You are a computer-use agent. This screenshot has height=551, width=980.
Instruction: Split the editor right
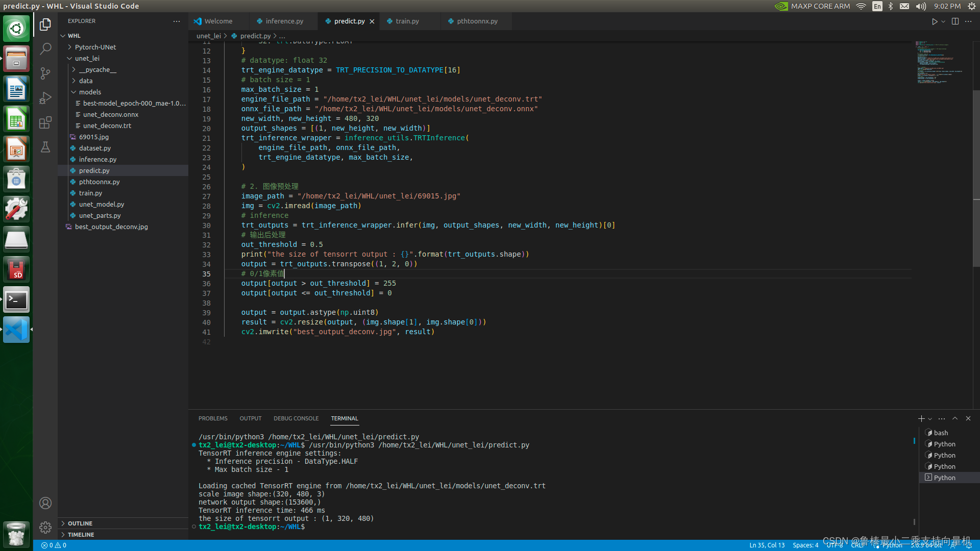point(955,21)
